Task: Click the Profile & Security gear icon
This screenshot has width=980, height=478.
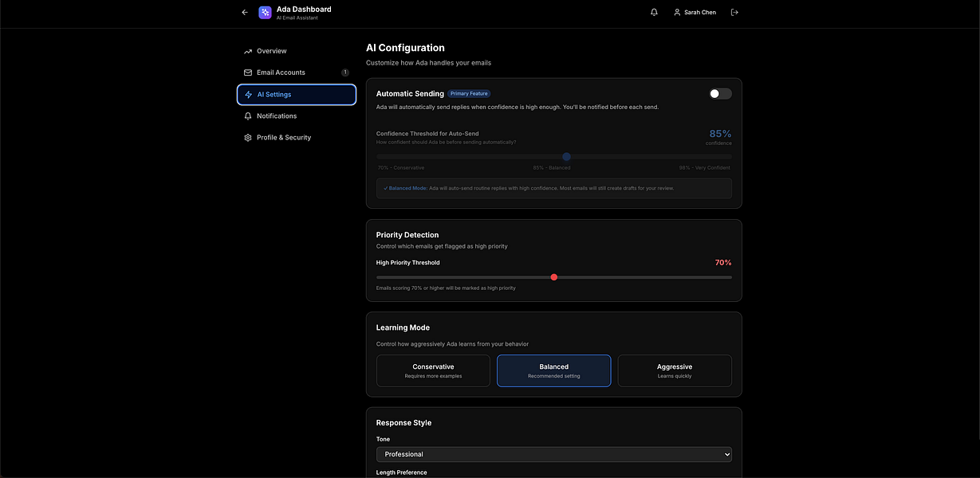Action: [248, 138]
